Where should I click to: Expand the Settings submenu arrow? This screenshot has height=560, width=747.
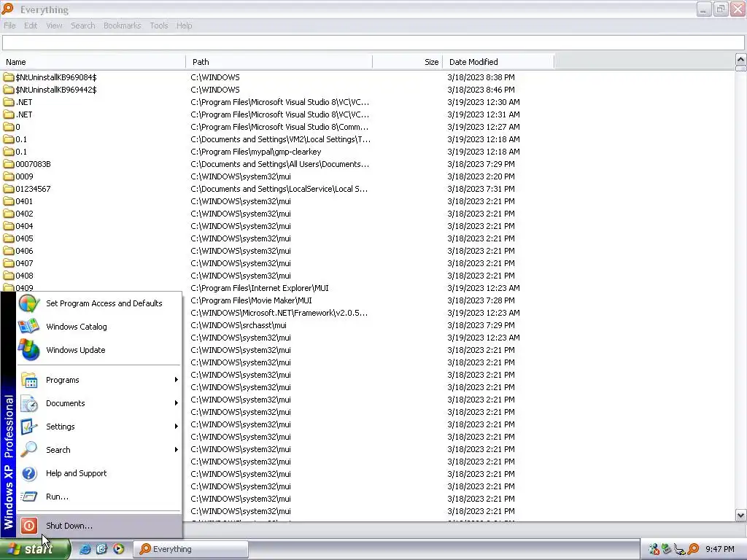(177, 426)
